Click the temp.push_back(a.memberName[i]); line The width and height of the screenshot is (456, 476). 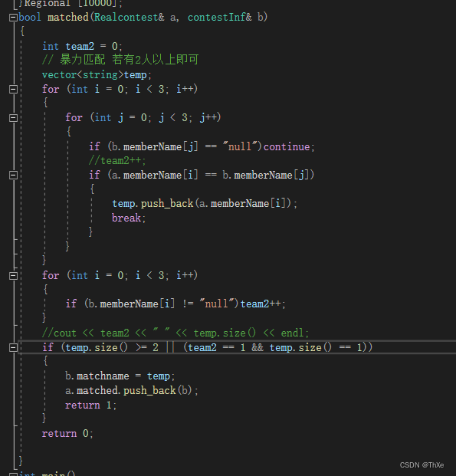[x=205, y=203]
